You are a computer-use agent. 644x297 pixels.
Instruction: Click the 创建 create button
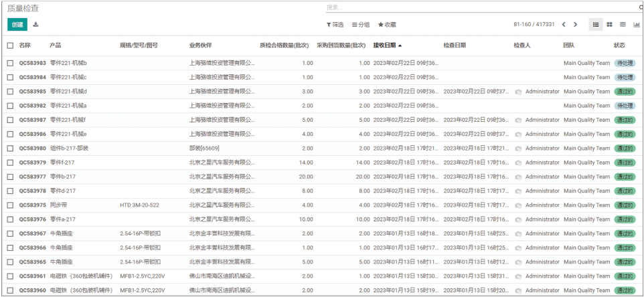pos(17,24)
